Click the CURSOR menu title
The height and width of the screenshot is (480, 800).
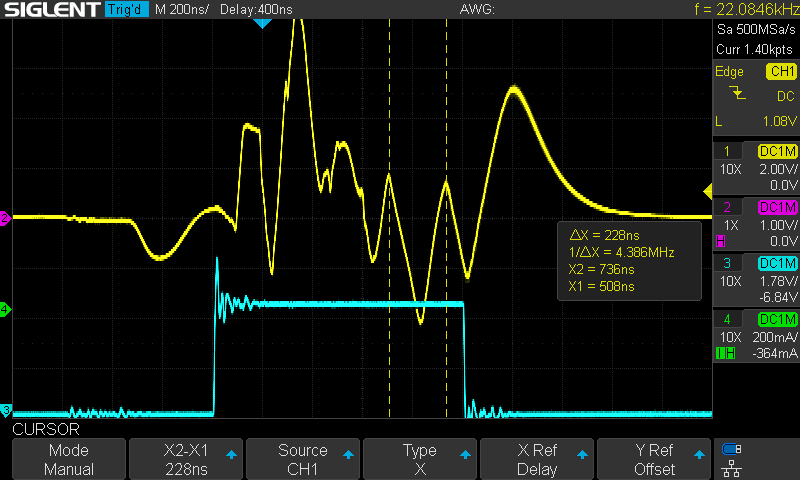[46, 430]
